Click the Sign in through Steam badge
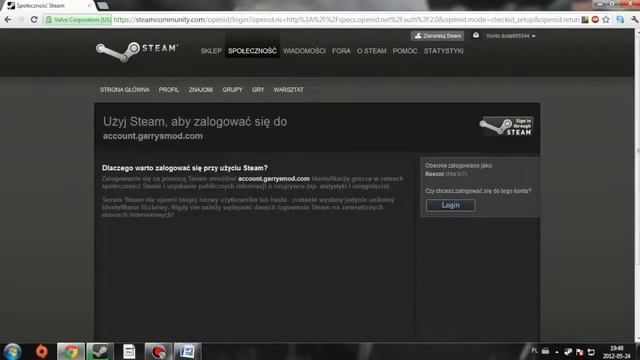The width and height of the screenshot is (640, 360). coord(506,126)
